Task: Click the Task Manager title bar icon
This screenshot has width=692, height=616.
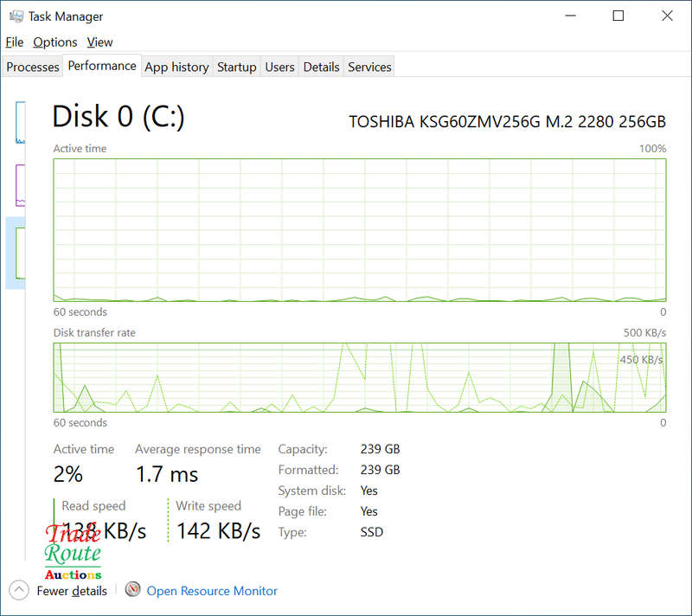Action: pyautogui.click(x=15, y=16)
